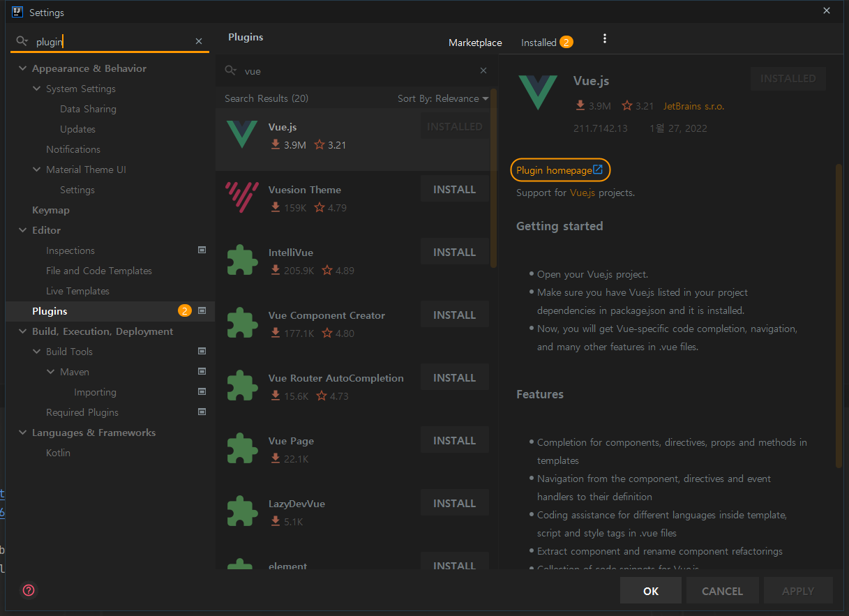Viewport: 849px width, 616px height.
Task: Click project-level icon beside Required Plugins
Action: click(x=202, y=412)
